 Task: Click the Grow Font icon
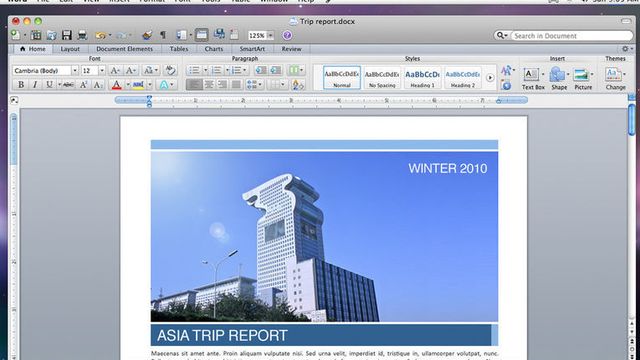pos(115,71)
